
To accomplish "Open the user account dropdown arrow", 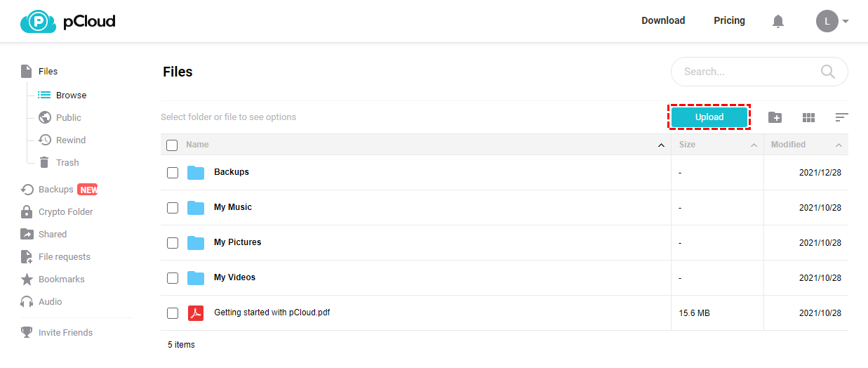I will pos(846,21).
